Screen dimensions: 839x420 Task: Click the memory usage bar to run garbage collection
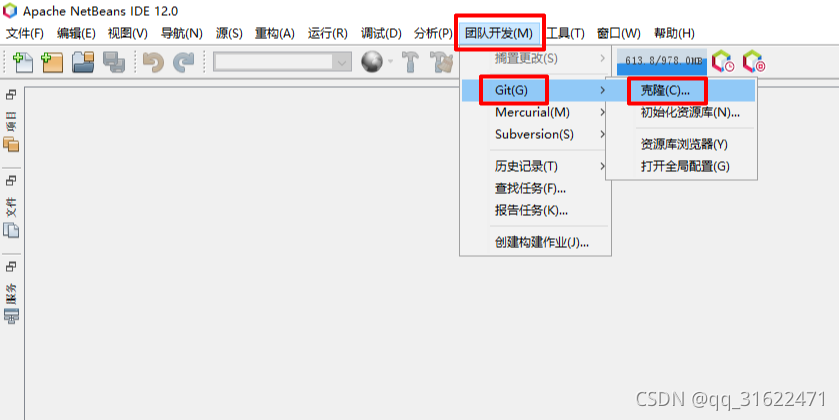tap(662, 62)
